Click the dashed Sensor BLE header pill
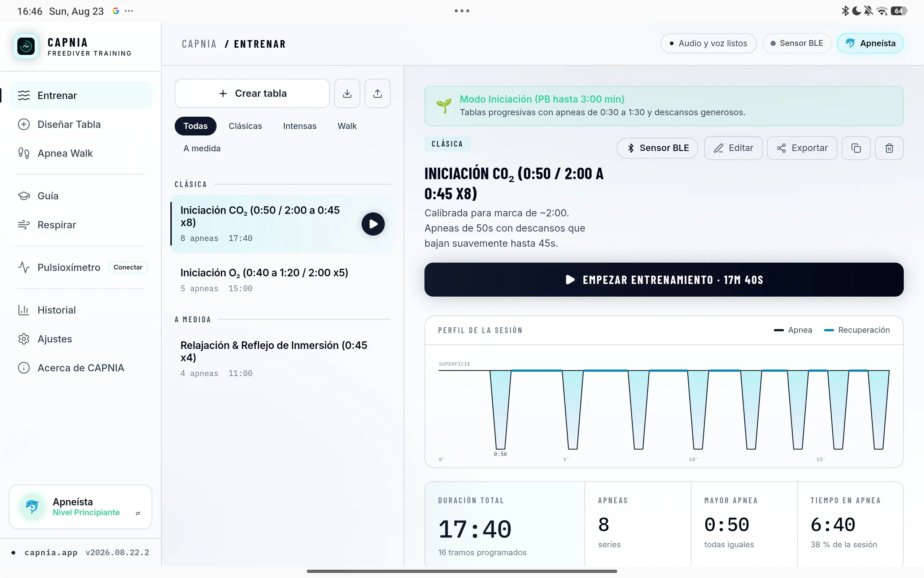 797,43
